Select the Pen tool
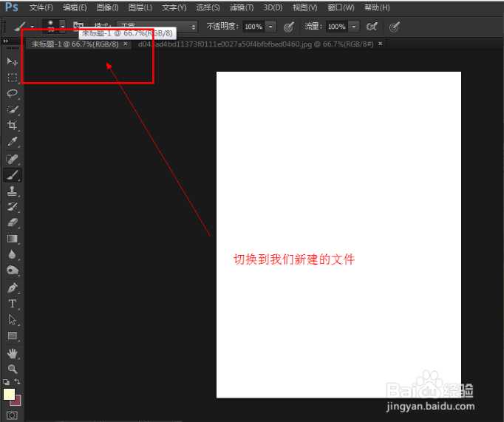 pyautogui.click(x=13, y=287)
